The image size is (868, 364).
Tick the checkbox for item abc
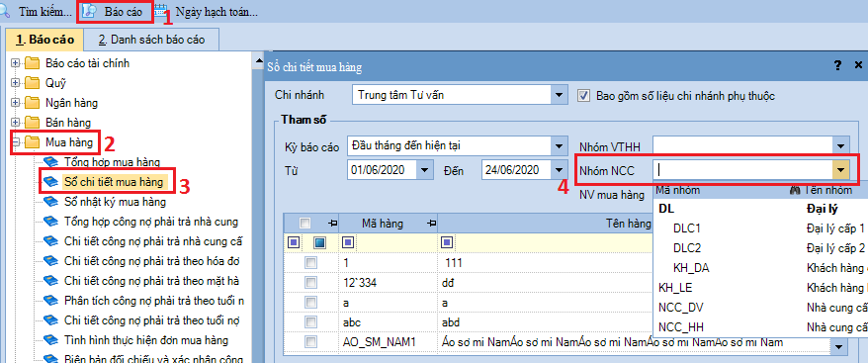pyautogui.click(x=310, y=321)
